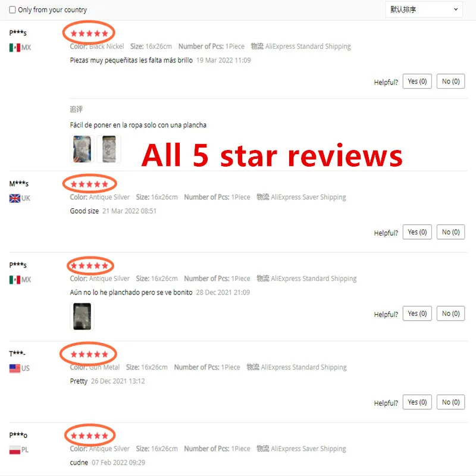Click the Mexico flag of the Antique Silver review
Image resolution: width=476 pixels, height=476 pixels.
[15, 280]
